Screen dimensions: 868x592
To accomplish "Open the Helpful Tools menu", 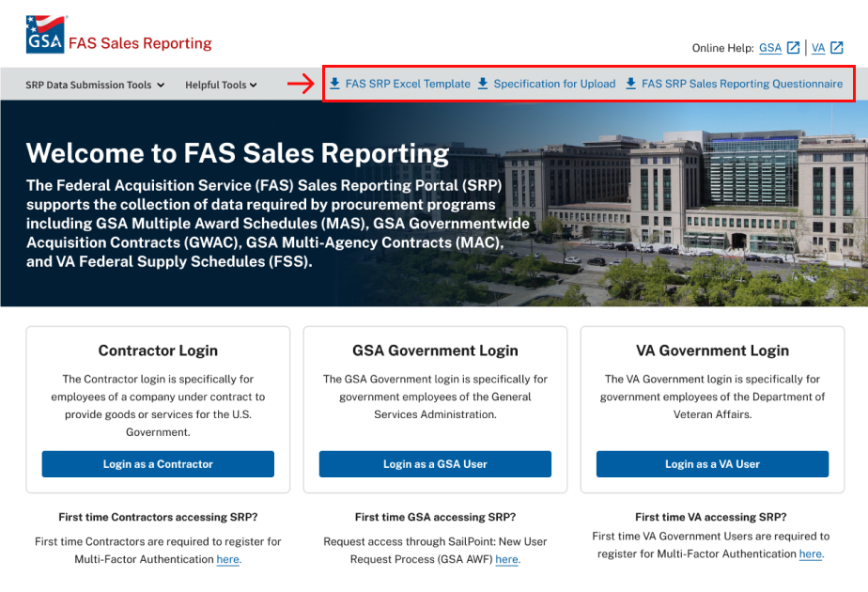I will (221, 85).
